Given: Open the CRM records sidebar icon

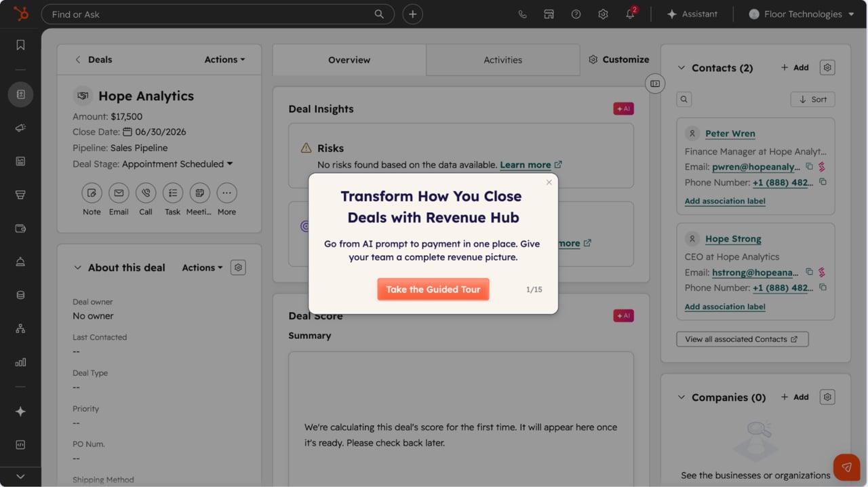Looking at the screenshot, I should point(20,94).
